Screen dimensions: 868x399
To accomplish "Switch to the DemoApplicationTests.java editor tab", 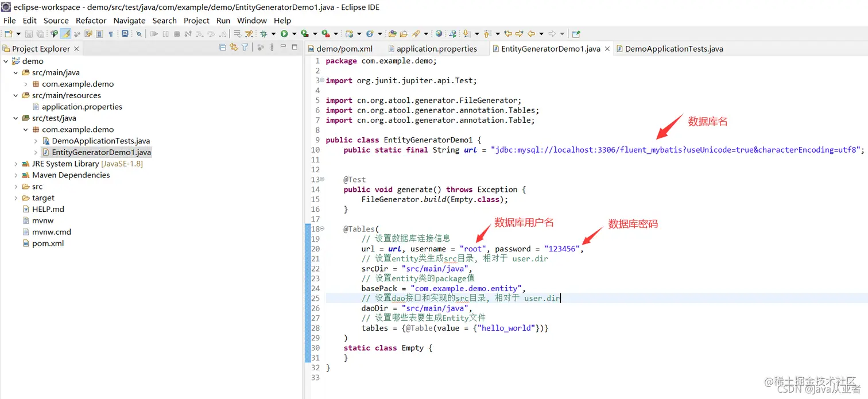I will [x=669, y=49].
